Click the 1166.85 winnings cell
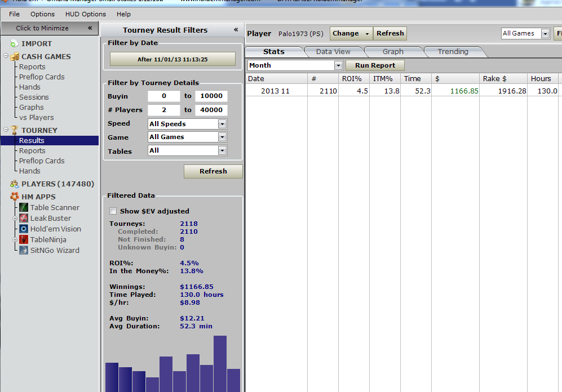 coord(455,91)
